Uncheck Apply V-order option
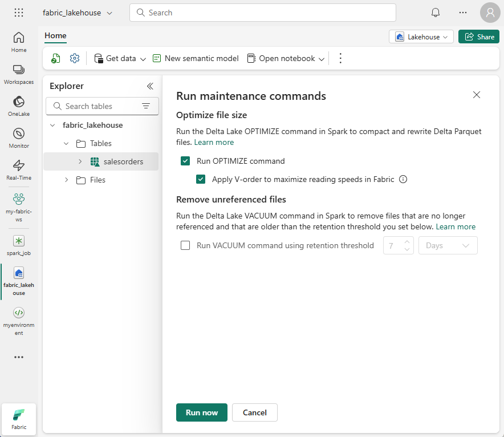 tap(201, 179)
